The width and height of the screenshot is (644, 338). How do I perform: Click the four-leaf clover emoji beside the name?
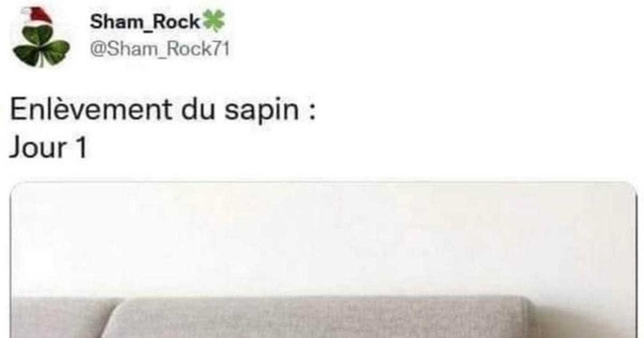tap(214, 22)
